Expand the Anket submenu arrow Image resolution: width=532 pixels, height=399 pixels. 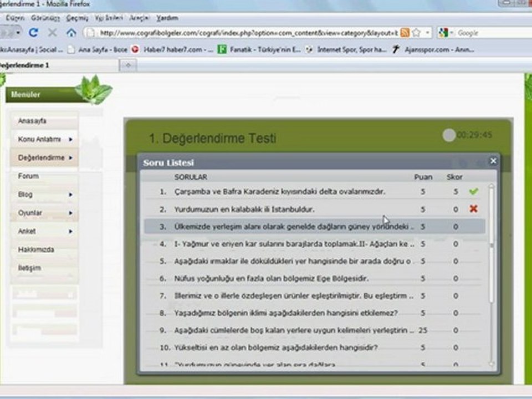(x=70, y=231)
